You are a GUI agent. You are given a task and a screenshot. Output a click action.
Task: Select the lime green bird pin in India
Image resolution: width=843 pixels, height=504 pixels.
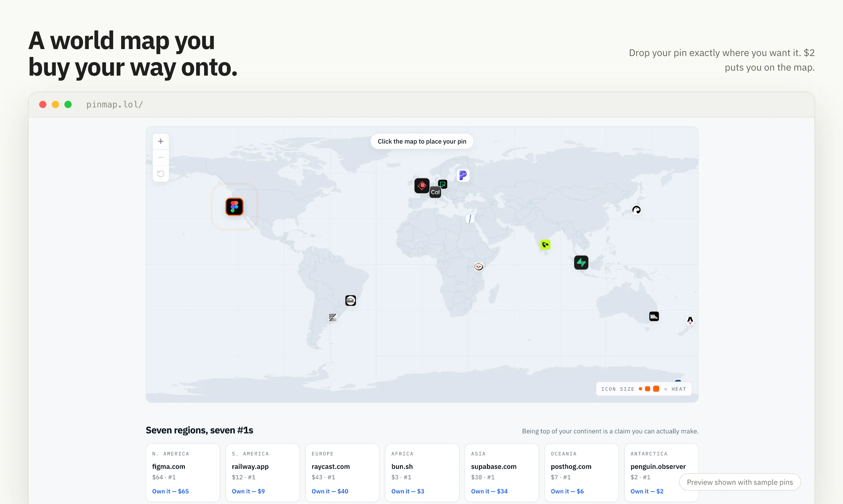[x=545, y=244]
